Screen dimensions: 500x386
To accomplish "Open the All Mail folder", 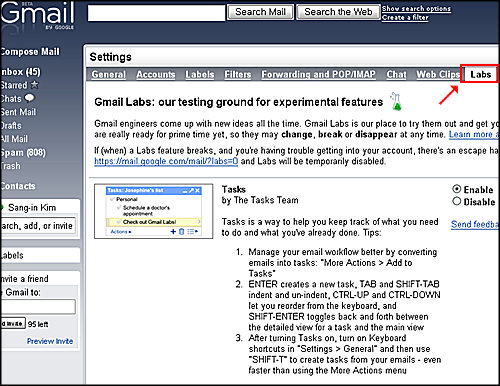I will click(x=14, y=139).
